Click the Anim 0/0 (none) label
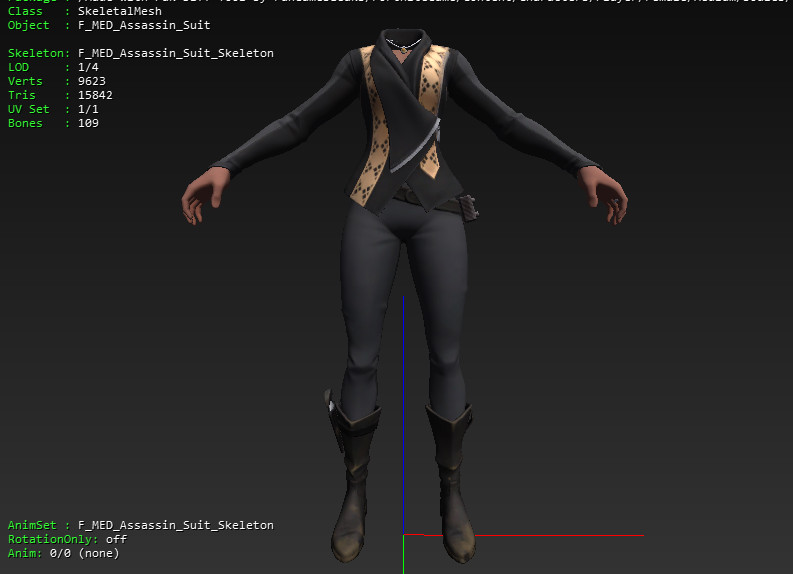Viewport: 793px width, 574px height. pyautogui.click(x=63, y=553)
